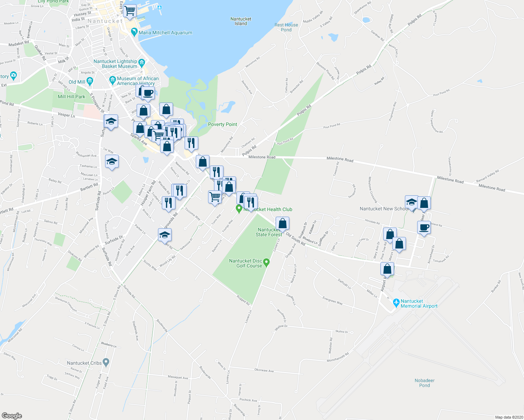This screenshot has height=420, width=524.
Task: Select the graduation cap marker near 1st Way
Action: tap(112, 162)
